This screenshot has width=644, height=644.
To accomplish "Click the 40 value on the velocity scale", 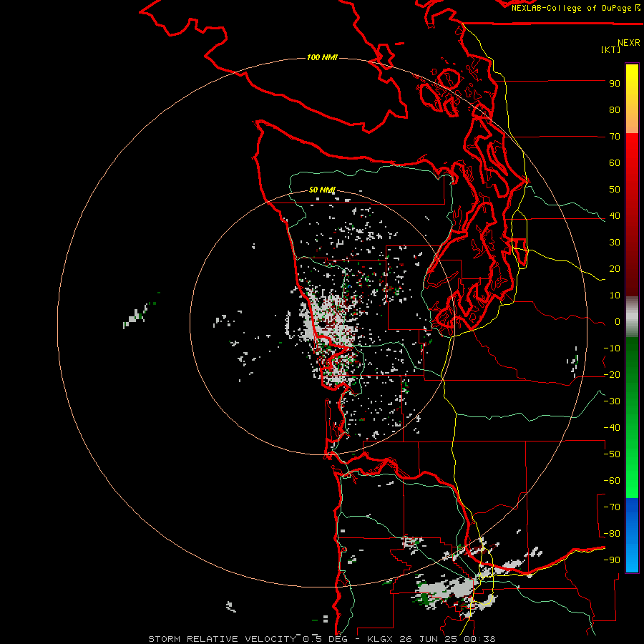I will point(615,216).
